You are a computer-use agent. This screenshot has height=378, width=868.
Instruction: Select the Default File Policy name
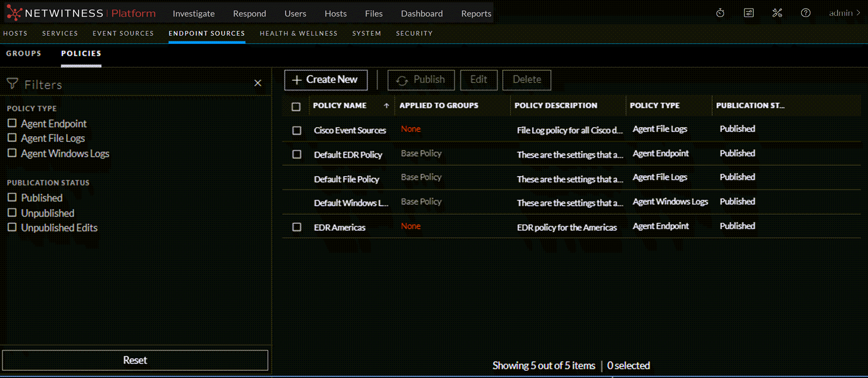tap(346, 179)
